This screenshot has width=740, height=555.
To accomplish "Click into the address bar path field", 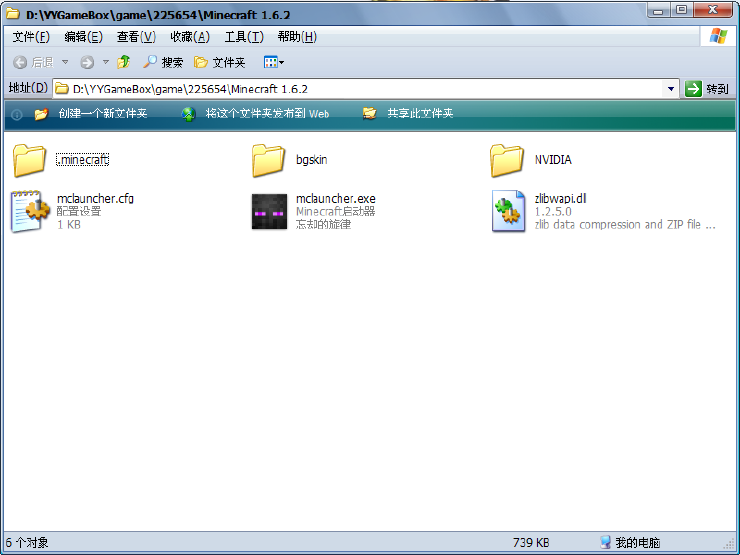I will [366, 89].
